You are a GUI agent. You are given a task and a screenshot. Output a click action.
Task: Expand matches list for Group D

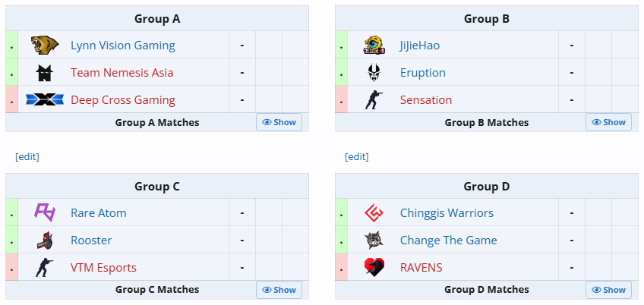click(x=608, y=290)
